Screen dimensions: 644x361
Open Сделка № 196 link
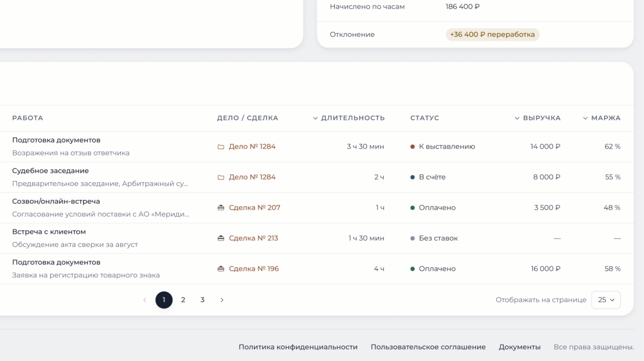(x=254, y=269)
